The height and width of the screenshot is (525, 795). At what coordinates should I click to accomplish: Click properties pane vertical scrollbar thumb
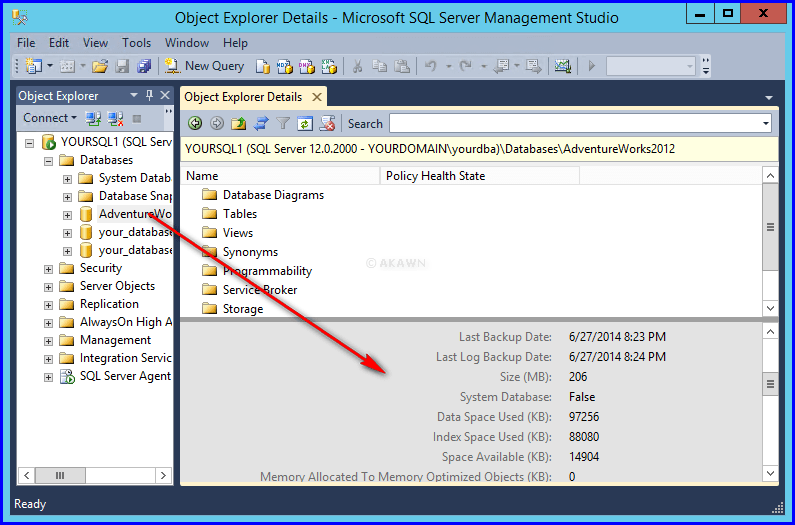[770, 384]
